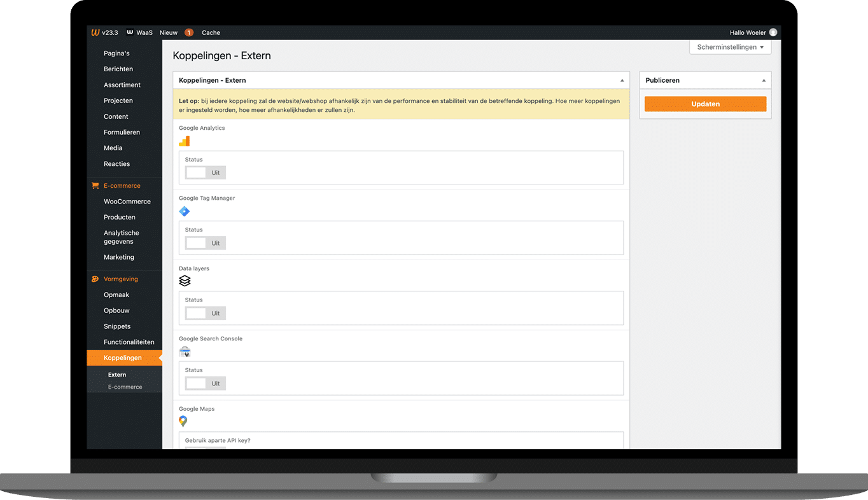Click Nieuw in the top admin bar
The width and height of the screenshot is (868, 500).
[x=169, y=32]
